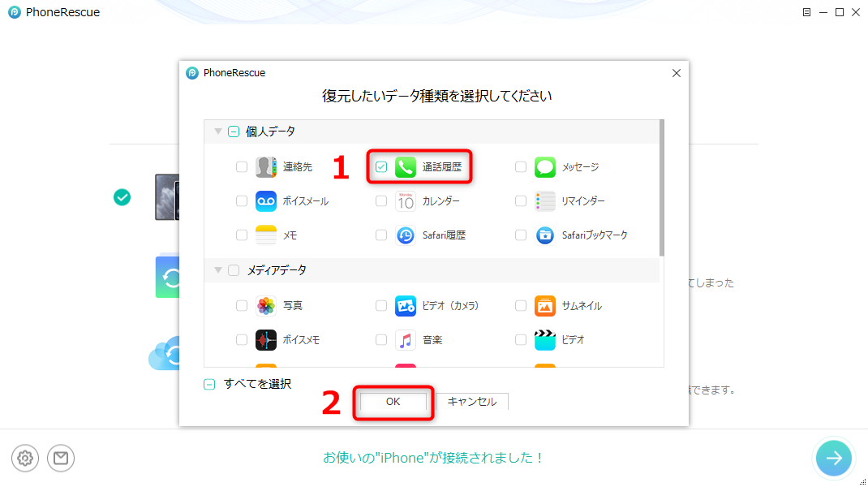Image resolution: width=868 pixels, height=487 pixels.
Task: Click the PhoneRescue logo in main title bar
Action: tap(15, 12)
